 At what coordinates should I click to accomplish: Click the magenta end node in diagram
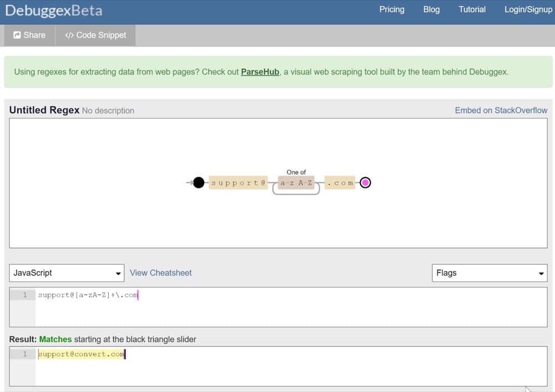point(365,183)
